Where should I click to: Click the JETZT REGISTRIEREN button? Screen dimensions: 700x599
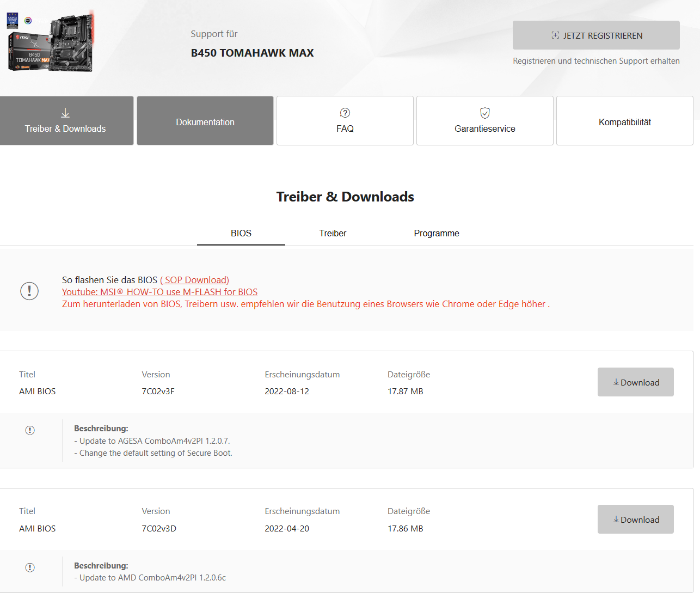click(596, 35)
